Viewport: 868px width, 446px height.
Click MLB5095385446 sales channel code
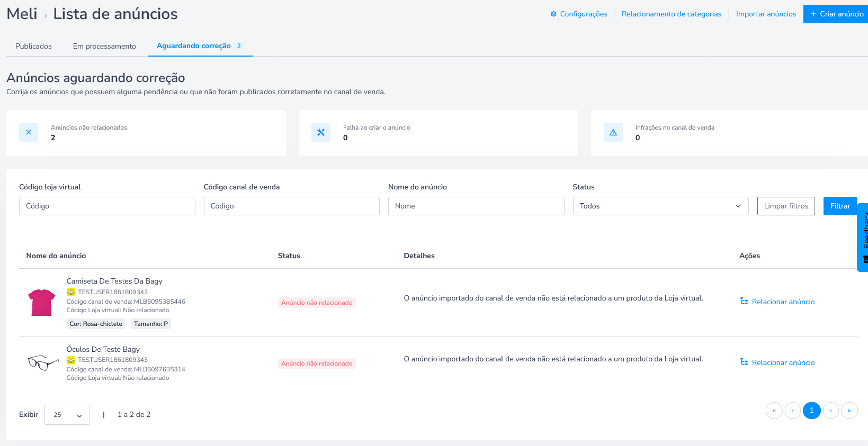click(x=159, y=302)
